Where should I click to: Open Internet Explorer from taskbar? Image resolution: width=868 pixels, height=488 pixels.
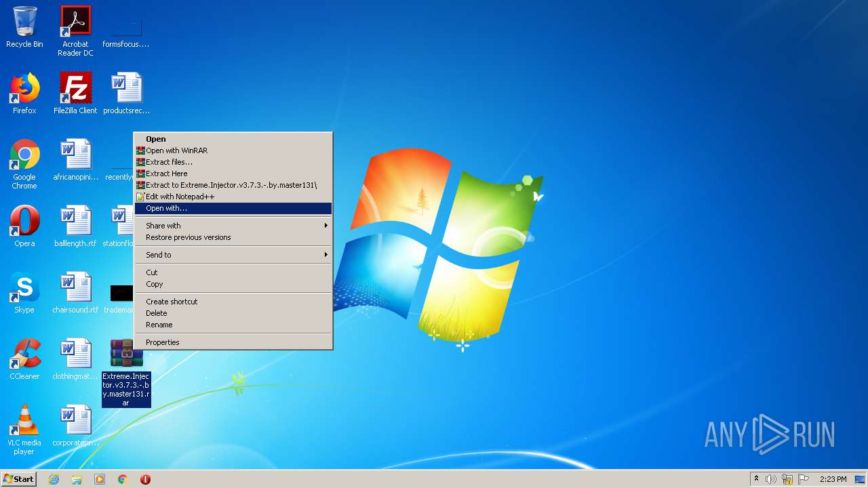click(54, 479)
